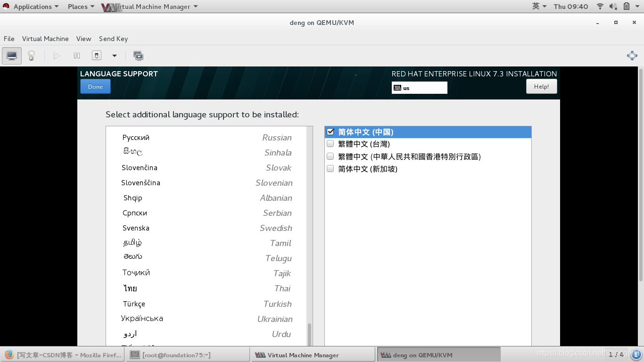Select Swedish in language list
The width and height of the screenshot is (644, 362).
click(206, 228)
